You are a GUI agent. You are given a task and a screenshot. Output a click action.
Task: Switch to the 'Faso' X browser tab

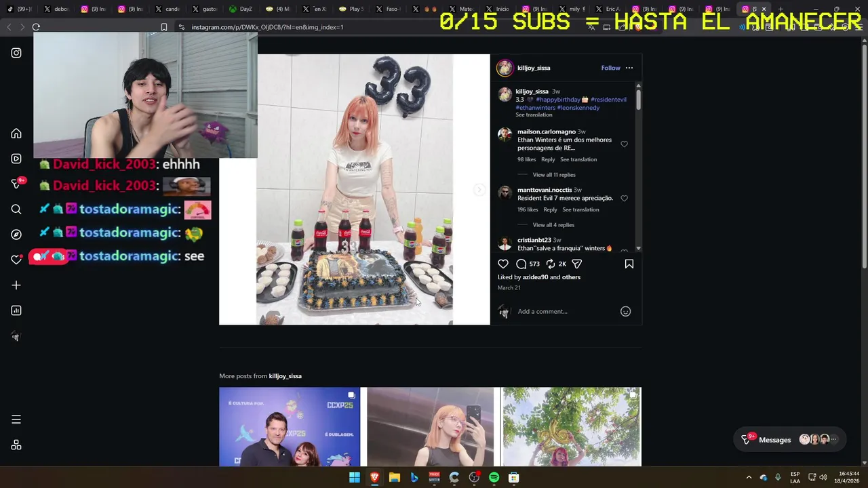[x=389, y=9]
